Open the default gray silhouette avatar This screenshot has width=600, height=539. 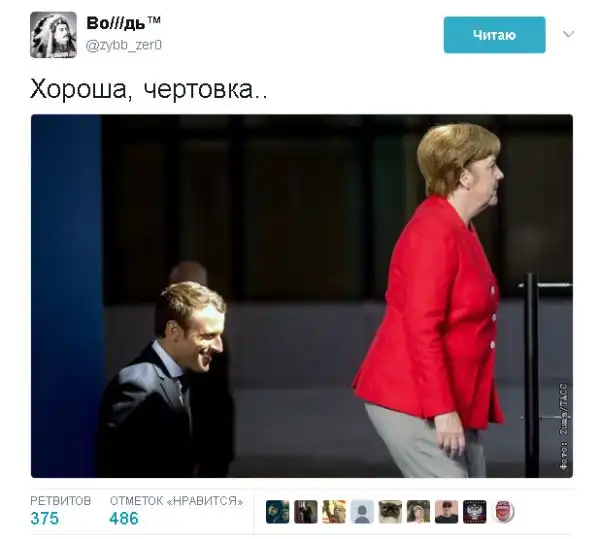(362, 511)
